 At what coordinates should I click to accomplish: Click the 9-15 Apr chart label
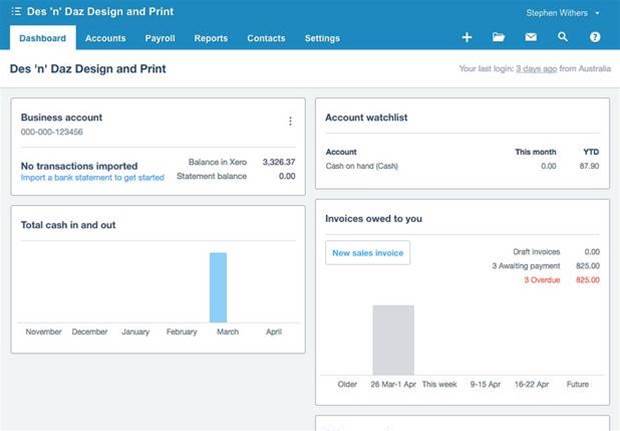click(485, 384)
